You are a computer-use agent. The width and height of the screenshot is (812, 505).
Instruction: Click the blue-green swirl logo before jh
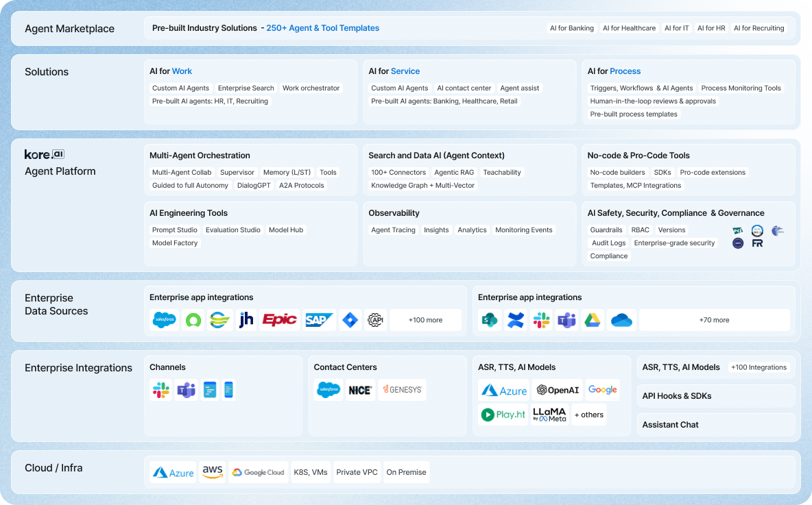click(219, 320)
